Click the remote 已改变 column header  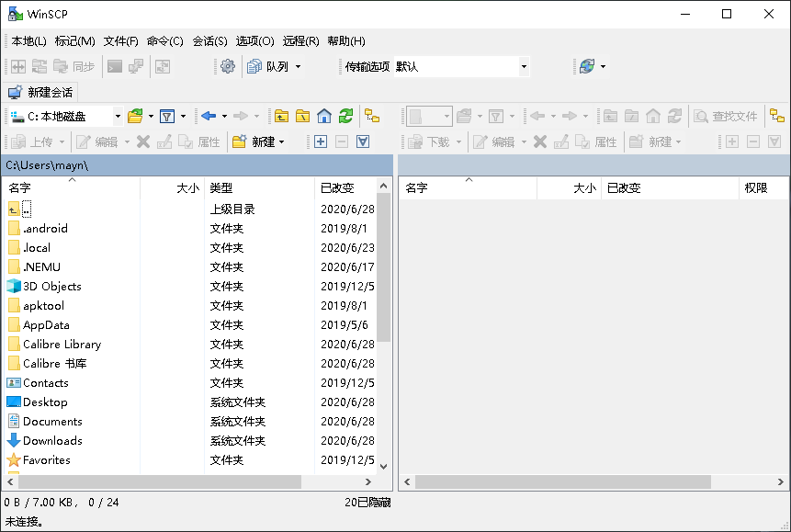click(670, 187)
